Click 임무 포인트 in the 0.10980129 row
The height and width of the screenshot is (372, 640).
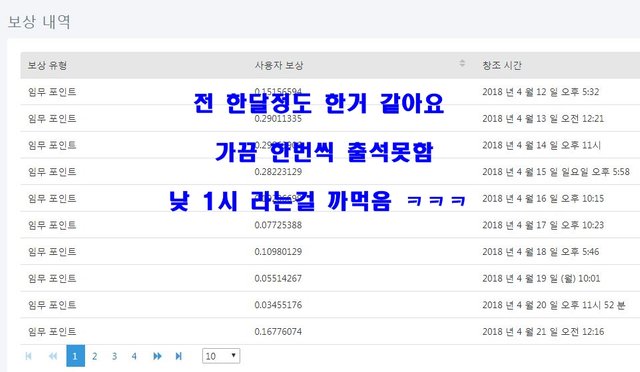click(x=52, y=252)
